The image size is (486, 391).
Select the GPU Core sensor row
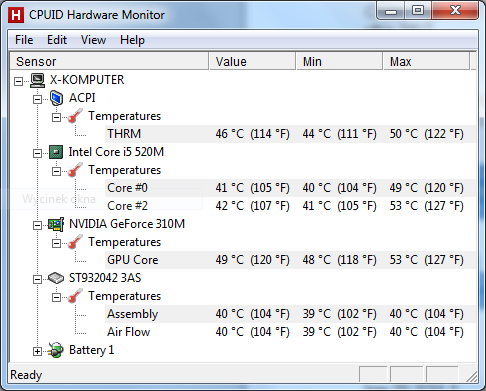click(290, 260)
